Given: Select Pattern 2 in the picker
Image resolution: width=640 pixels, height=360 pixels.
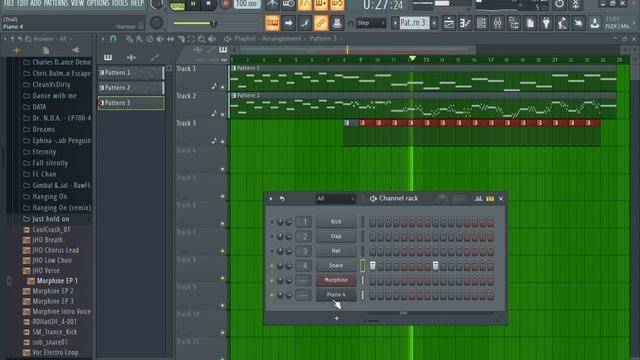Looking at the screenshot, I should click(131, 88).
